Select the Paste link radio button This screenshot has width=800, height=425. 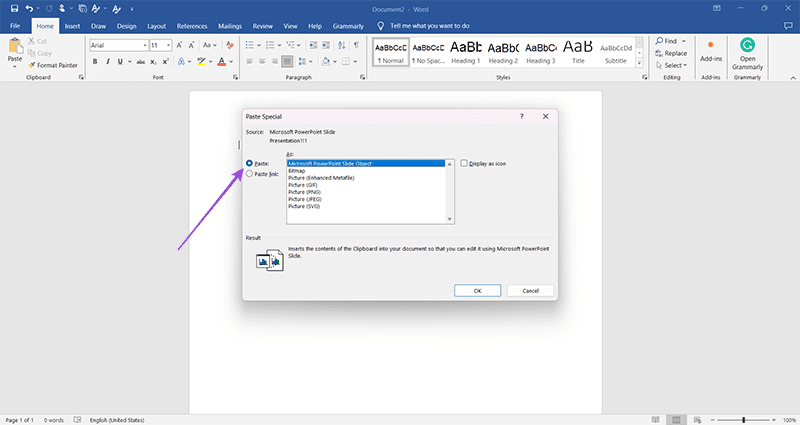(x=249, y=174)
